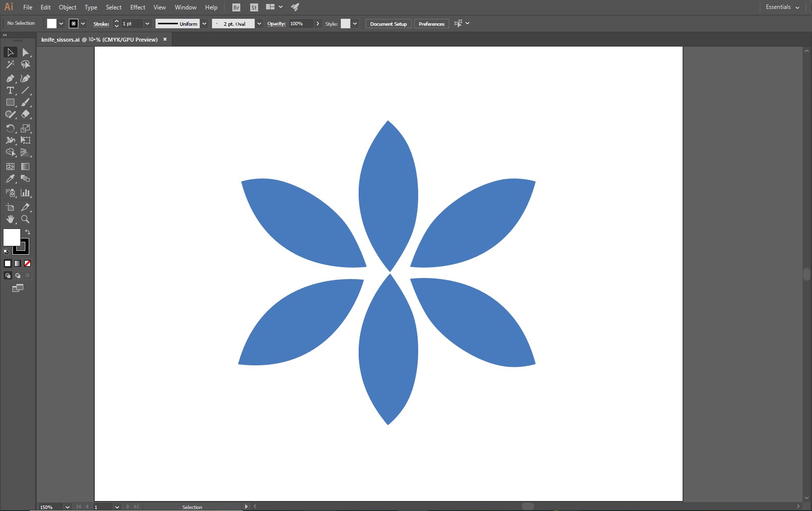Viewport: 812px width, 511px height.
Task: Open the brush definition 2 pt. Oval dropdown
Action: (x=259, y=24)
